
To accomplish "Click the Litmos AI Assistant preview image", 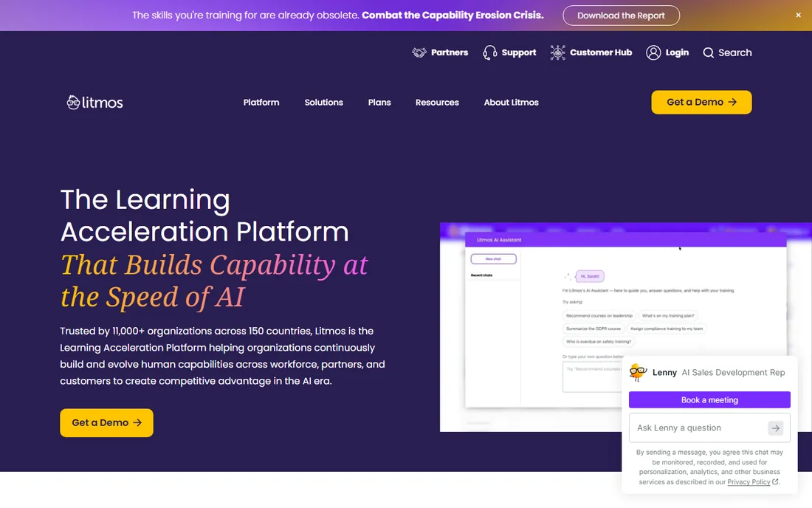I will pos(625,327).
